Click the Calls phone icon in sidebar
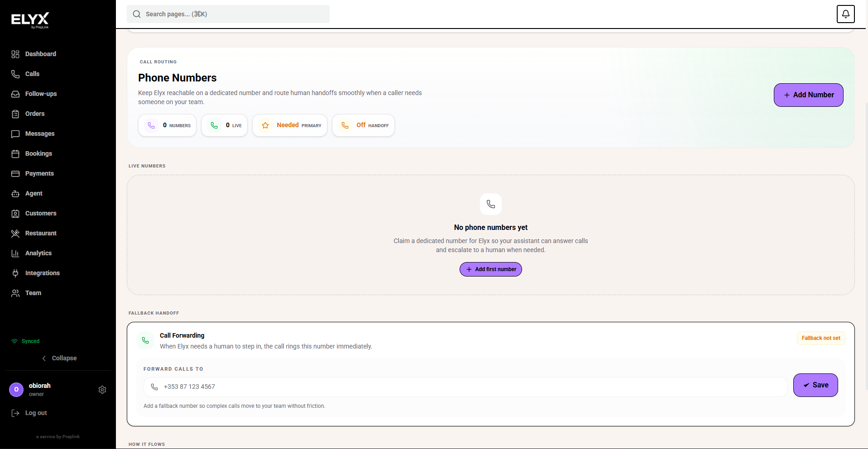This screenshot has width=868, height=449. [x=15, y=74]
